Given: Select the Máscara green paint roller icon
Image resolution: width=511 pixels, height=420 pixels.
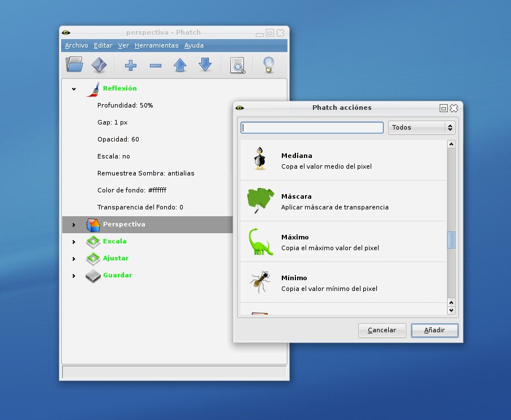Looking at the screenshot, I should [260, 200].
